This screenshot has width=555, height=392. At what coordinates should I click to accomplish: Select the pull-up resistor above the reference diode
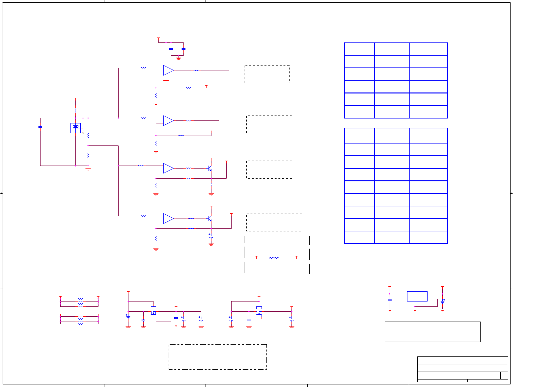pos(75,110)
